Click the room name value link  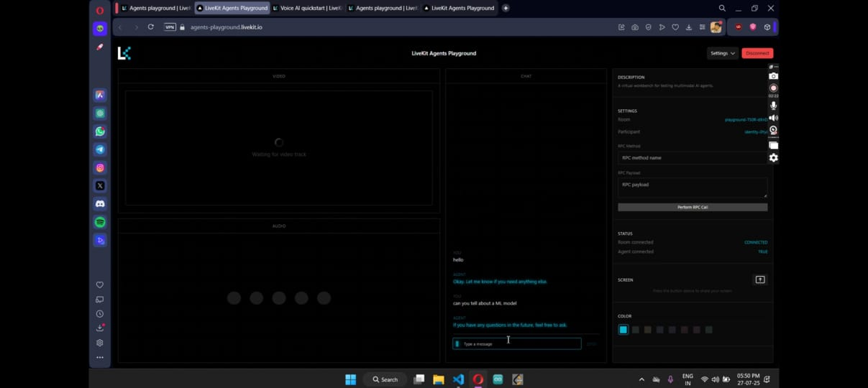(746, 120)
